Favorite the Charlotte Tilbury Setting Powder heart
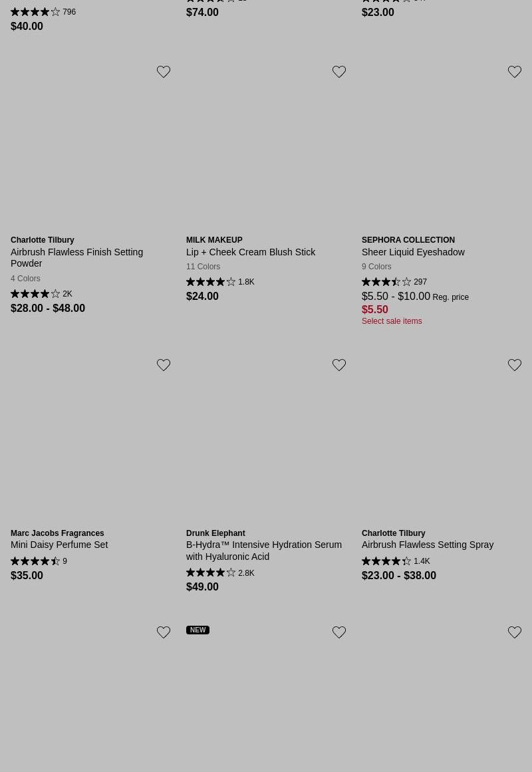Viewport: 532px width, 772px height. click(164, 72)
